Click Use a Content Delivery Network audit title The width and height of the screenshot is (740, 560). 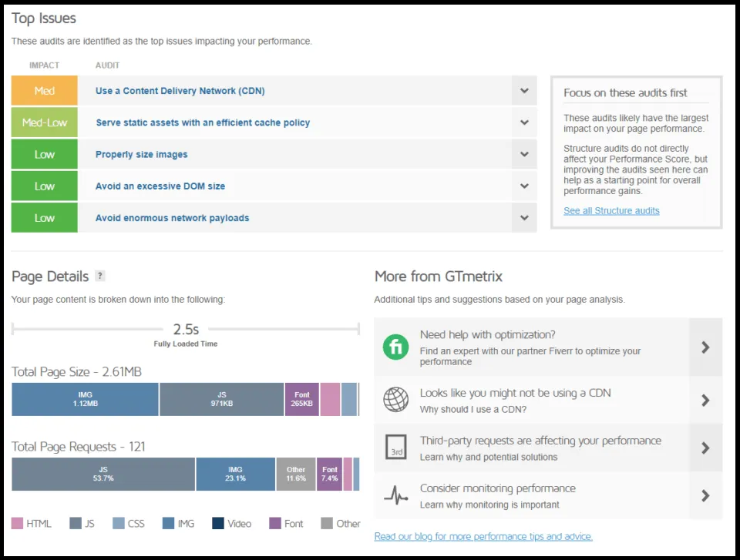tap(180, 91)
